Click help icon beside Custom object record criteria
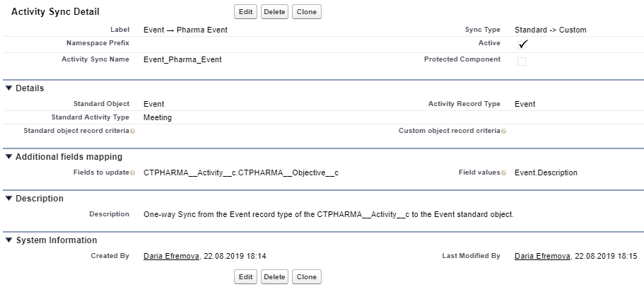 click(x=504, y=131)
